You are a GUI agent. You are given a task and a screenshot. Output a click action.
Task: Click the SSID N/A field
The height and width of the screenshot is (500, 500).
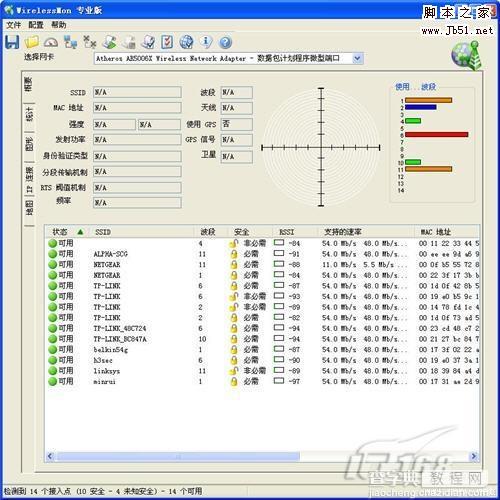pyautogui.click(x=137, y=92)
